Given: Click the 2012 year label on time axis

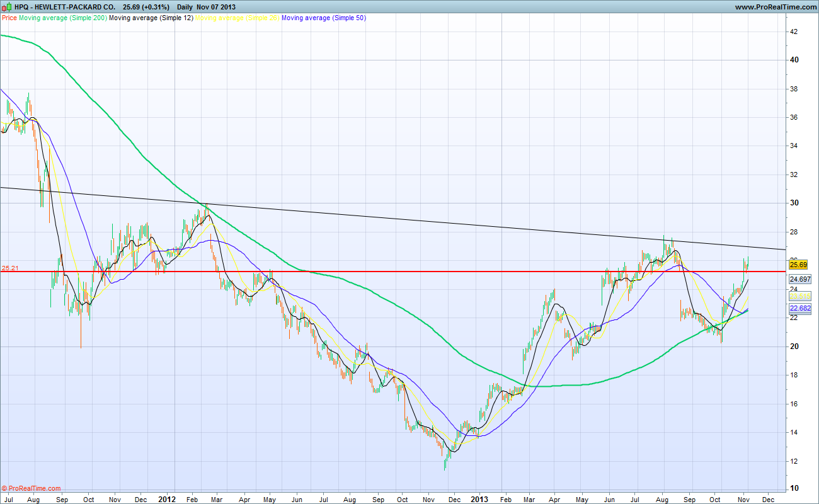Looking at the screenshot, I should click(167, 498).
